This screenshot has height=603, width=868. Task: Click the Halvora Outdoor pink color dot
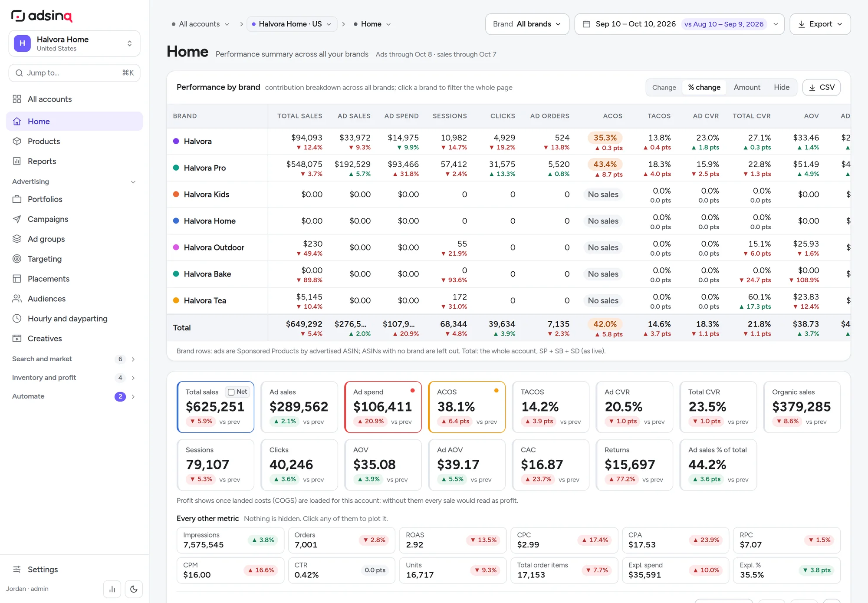176,247
